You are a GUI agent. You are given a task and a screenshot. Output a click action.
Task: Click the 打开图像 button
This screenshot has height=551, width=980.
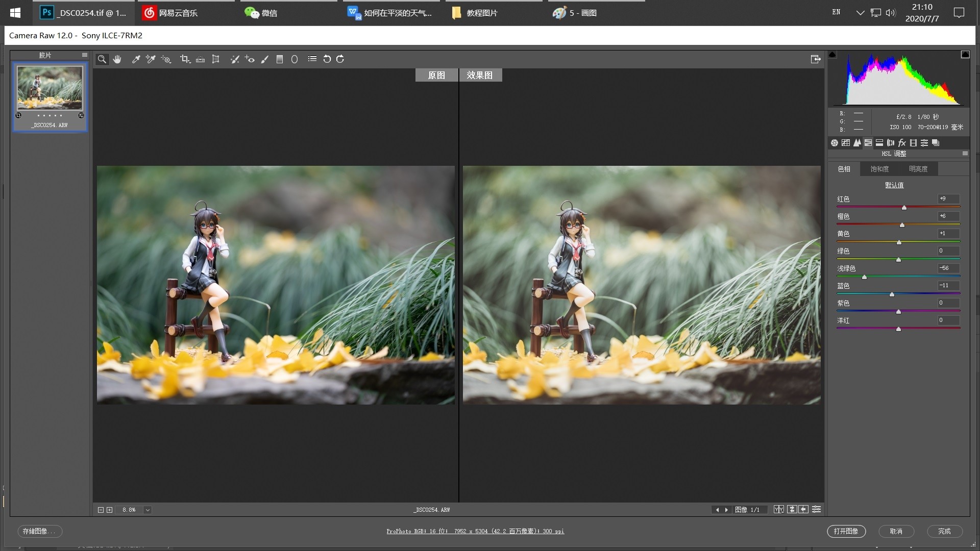click(x=846, y=531)
